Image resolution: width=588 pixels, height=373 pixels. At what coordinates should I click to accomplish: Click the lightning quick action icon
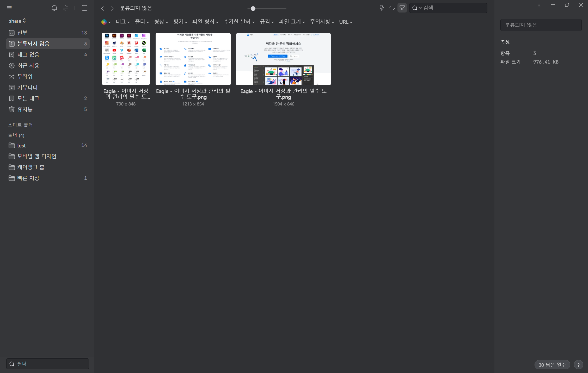pyautogui.click(x=382, y=8)
